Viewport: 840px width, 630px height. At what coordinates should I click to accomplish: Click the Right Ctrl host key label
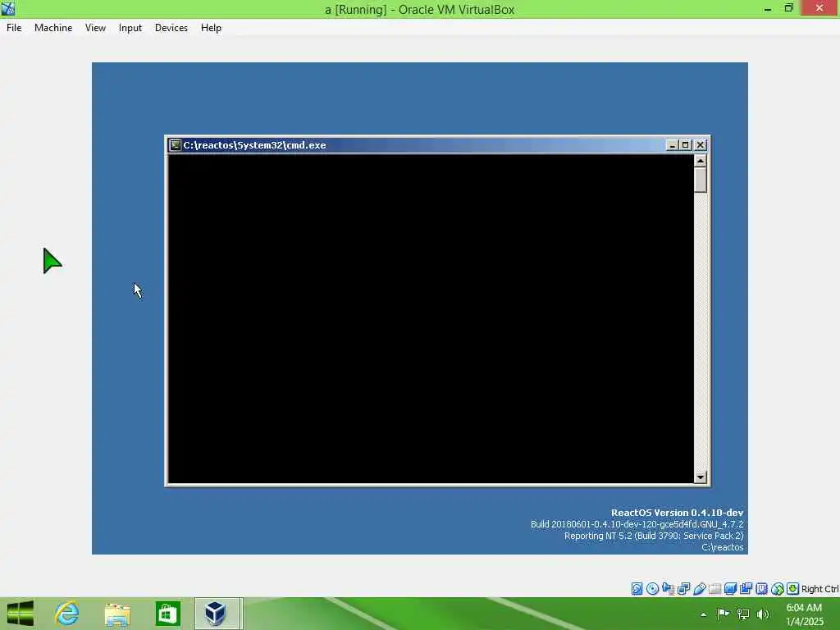coord(819,589)
